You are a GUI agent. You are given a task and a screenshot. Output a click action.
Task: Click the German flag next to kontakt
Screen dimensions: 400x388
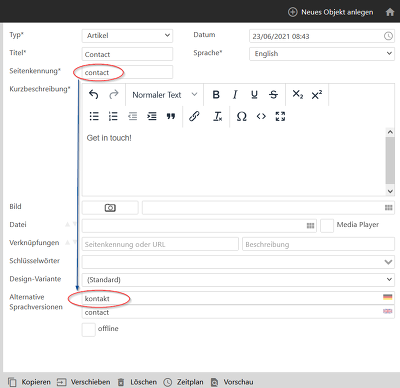click(388, 297)
